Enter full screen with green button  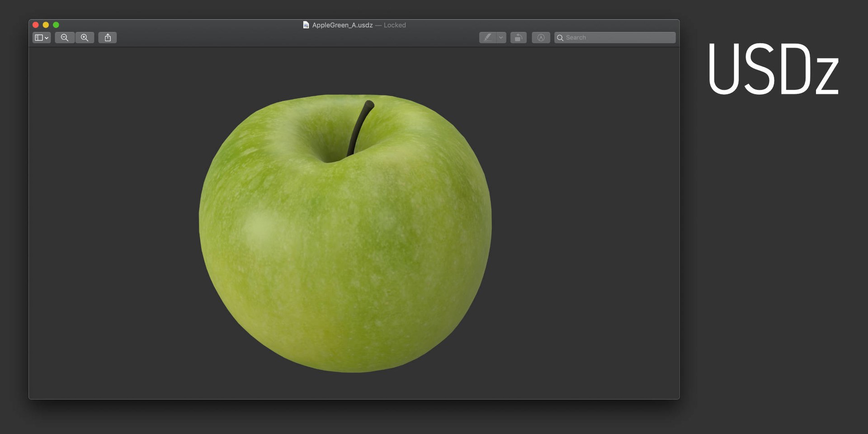[56, 25]
